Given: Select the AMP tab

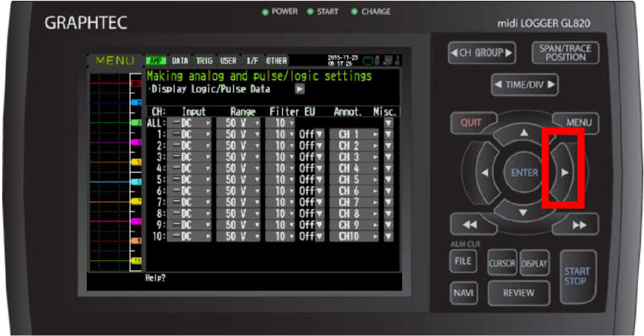Looking at the screenshot, I should tap(156, 61).
